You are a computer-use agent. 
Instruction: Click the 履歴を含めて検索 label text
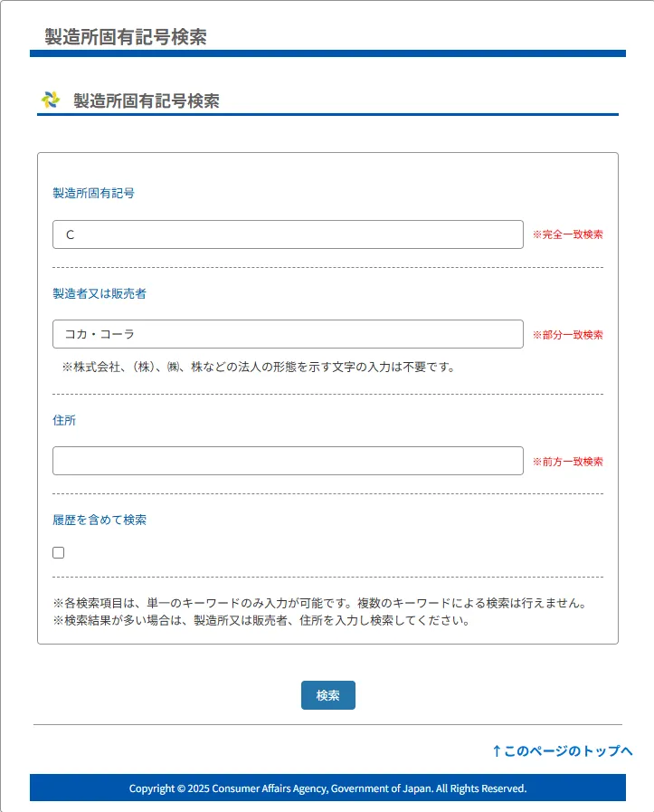coord(100,520)
